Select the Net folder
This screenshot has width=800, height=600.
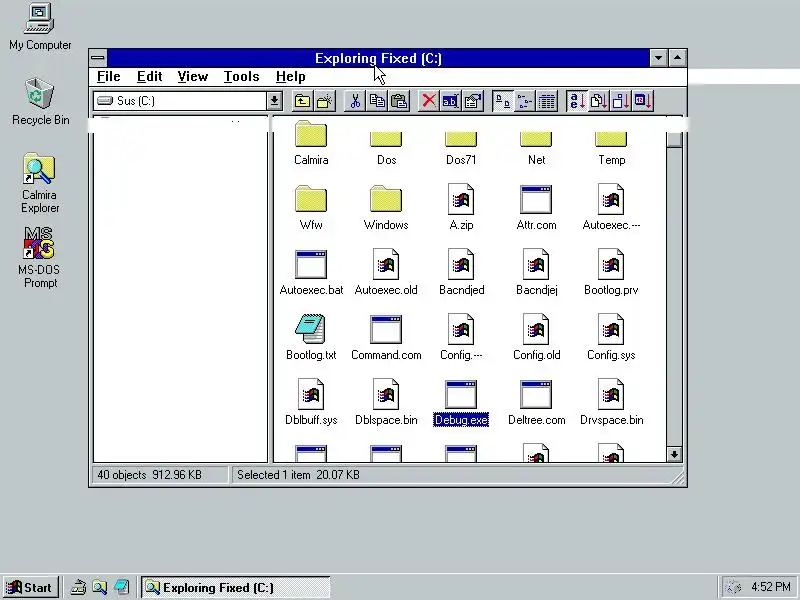536,148
